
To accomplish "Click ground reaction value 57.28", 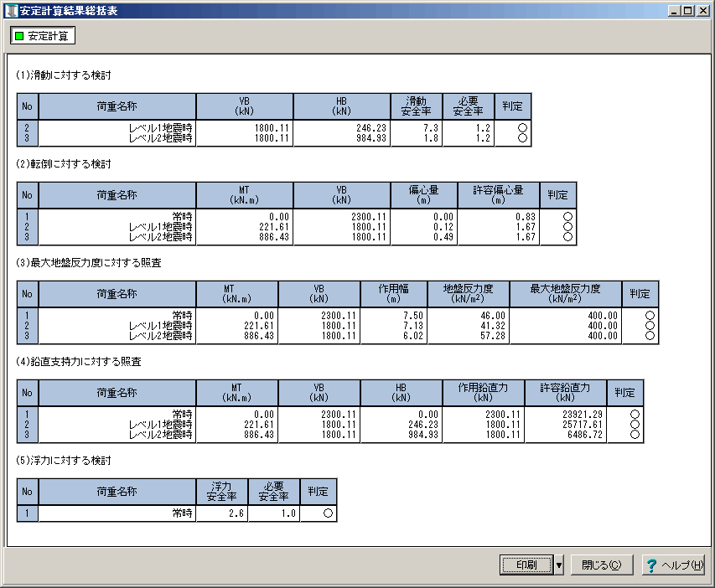I will click(x=493, y=336).
